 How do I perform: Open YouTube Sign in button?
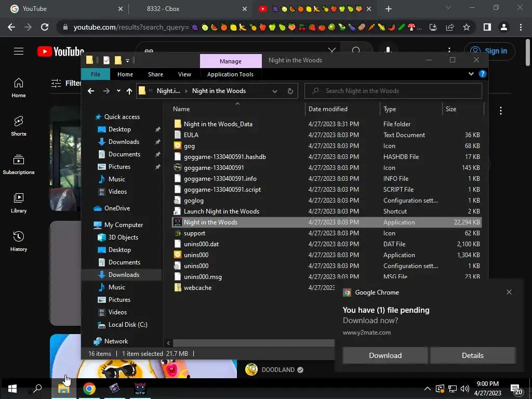click(x=489, y=51)
